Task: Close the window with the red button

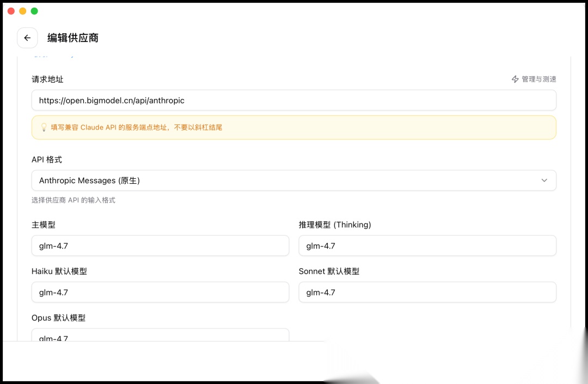Action: (11, 11)
